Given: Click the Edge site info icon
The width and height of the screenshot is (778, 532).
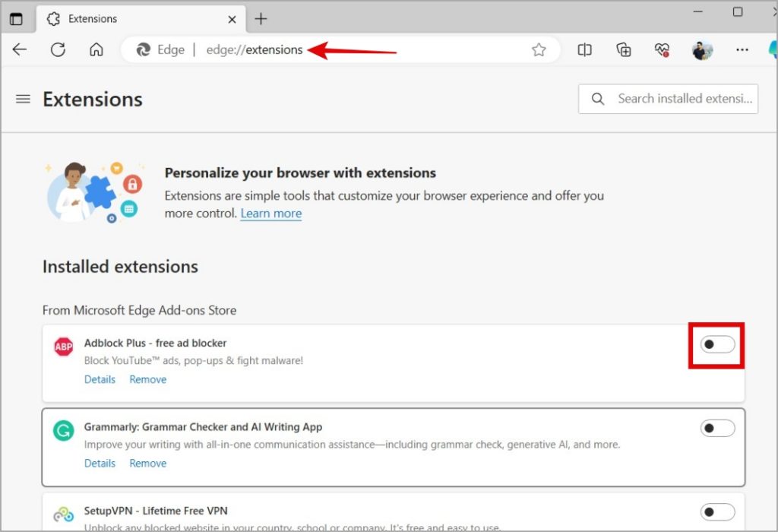Looking at the screenshot, I should pyautogui.click(x=144, y=49).
